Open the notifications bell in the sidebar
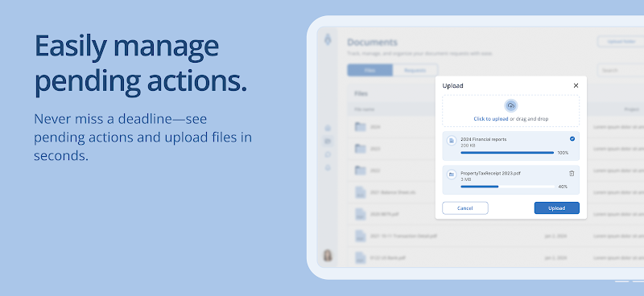Viewport: 644px width, 296px height. [x=328, y=167]
